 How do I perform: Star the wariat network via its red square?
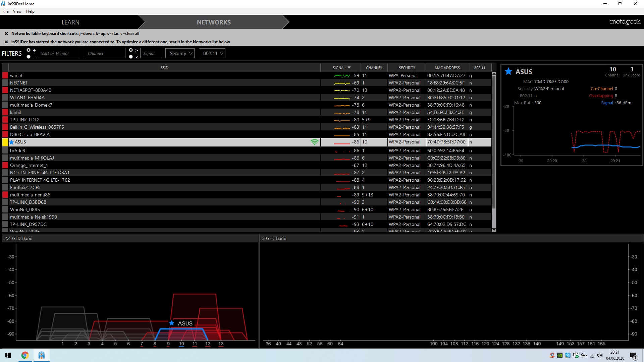[x=5, y=75]
